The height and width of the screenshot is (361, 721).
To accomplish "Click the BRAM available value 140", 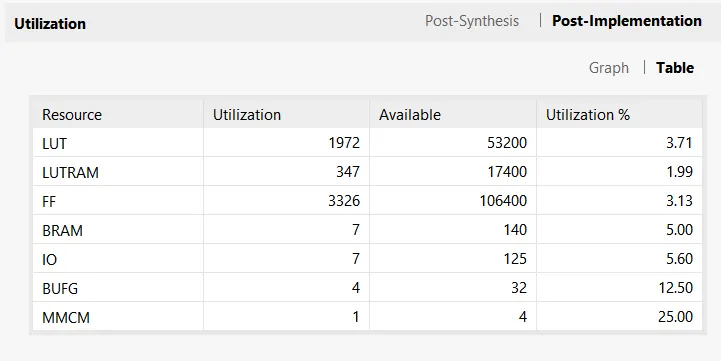I will [515, 230].
